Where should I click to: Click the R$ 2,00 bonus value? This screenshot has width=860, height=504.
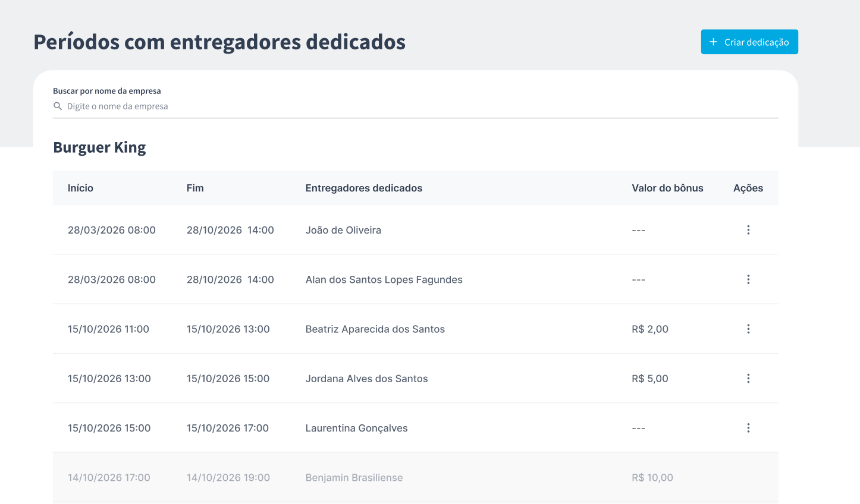[650, 329]
